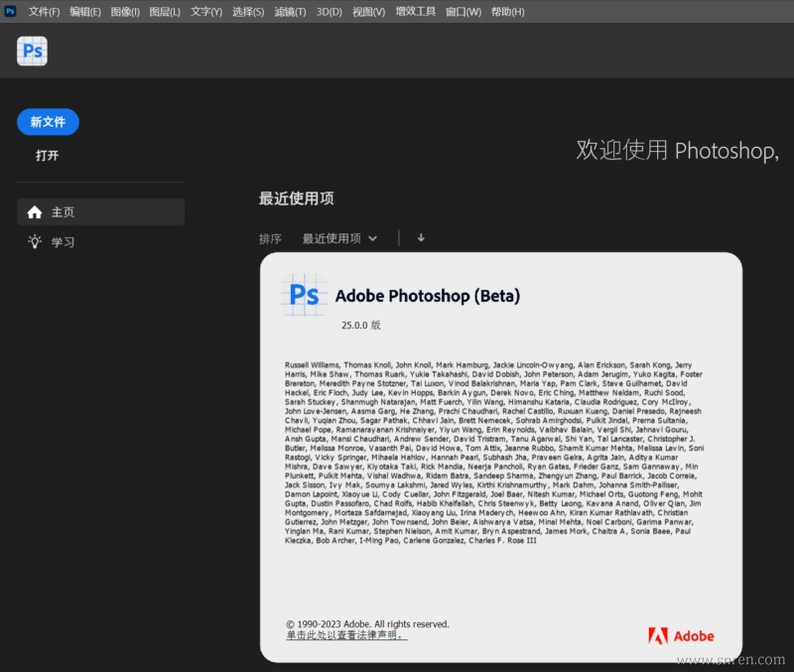The width and height of the screenshot is (794, 672).
Task: Open the 图像(I) menu
Action: 125,12
